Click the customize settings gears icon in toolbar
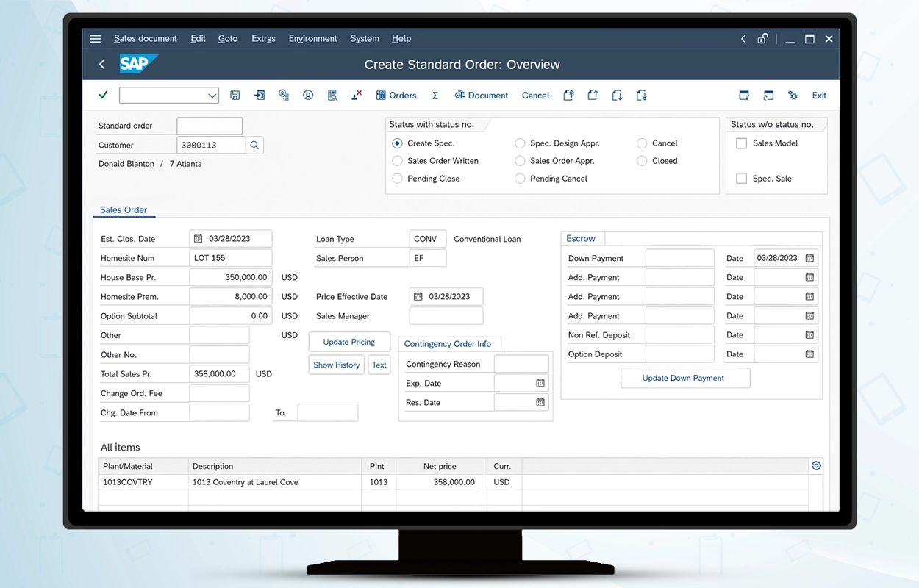 coord(793,96)
